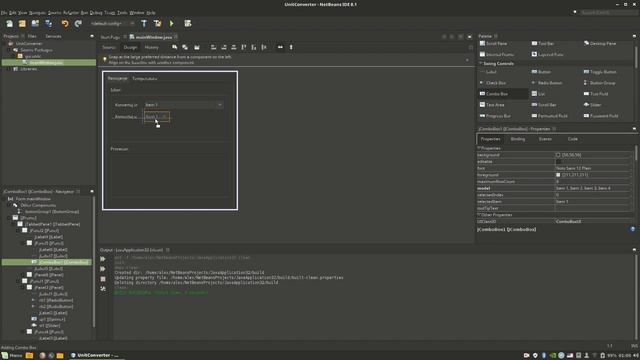This screenshot has width=640, height=360.
Task: Switch to Binding tab in Properties
Action: (x=518, y=139)
